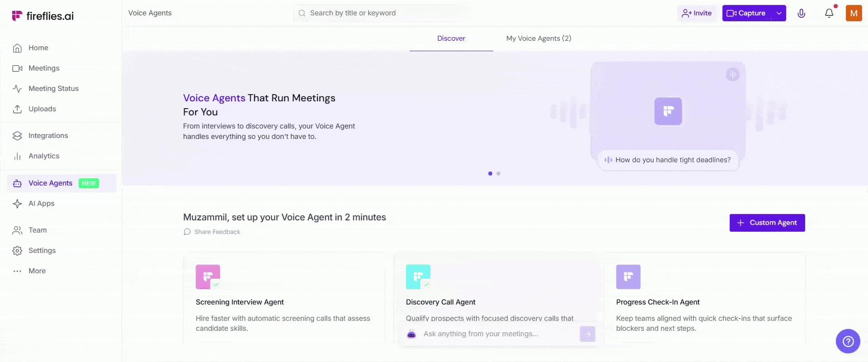Click the Progress Check-In Agent purple icon
The height and width of the screenshot is (362, 868).
(x=628, y=277)
